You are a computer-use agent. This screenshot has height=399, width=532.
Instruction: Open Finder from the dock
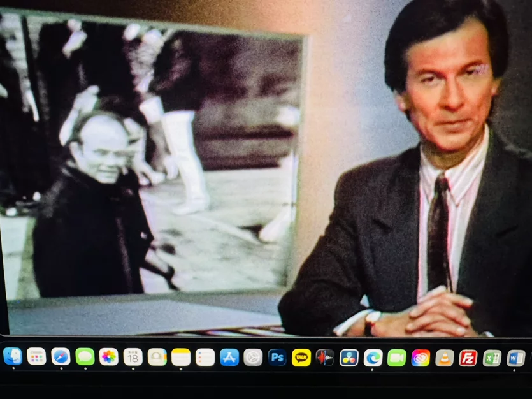(13, 356)
